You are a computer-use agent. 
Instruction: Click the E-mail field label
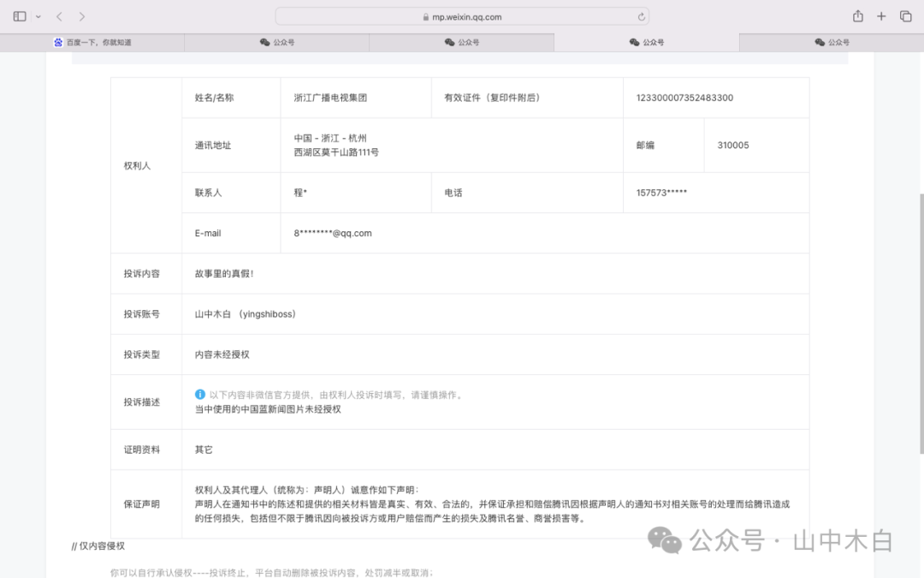tap(208, 234)
